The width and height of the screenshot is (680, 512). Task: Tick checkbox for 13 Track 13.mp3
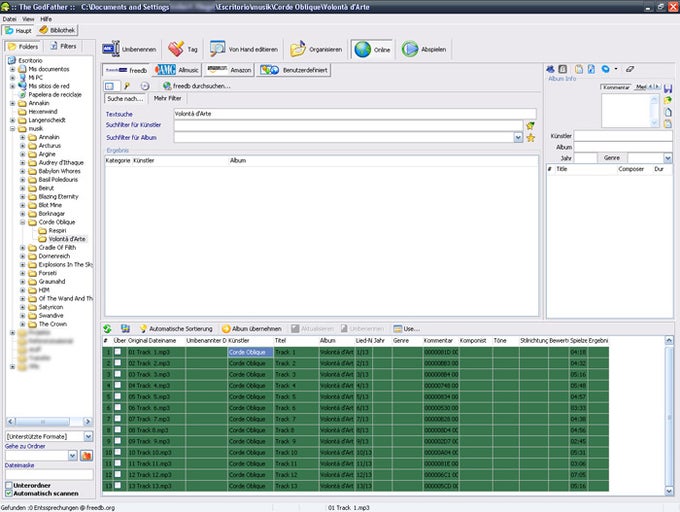(118, 486)
